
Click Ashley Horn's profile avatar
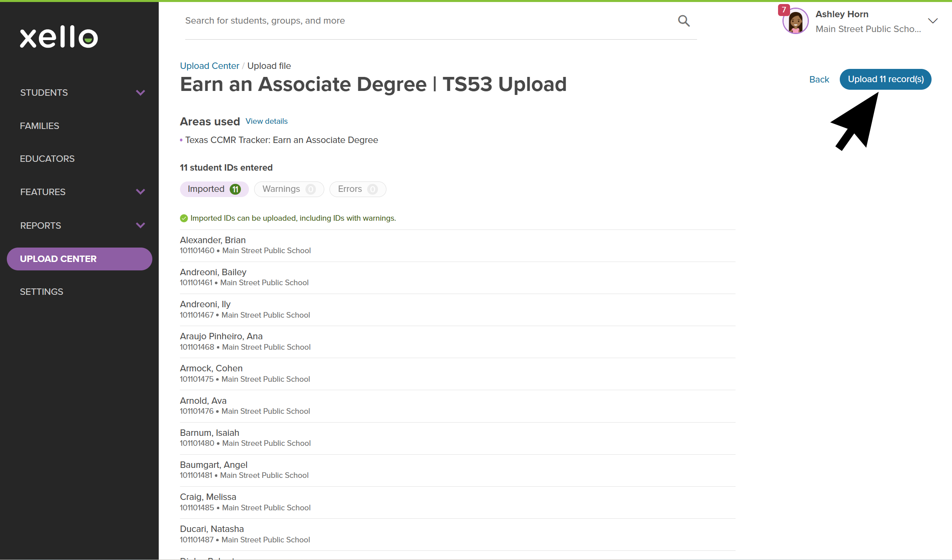795,22
